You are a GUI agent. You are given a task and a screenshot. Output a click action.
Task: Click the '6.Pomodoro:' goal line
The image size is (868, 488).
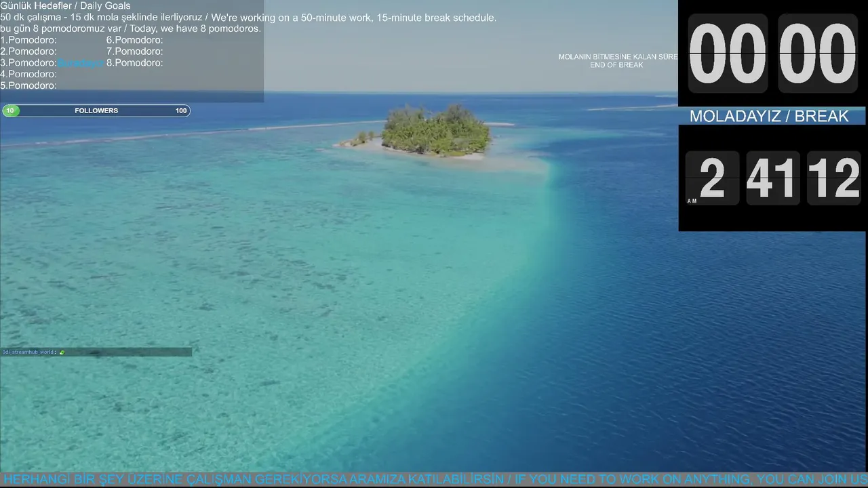pyautogui.click(x=134, y=40)
